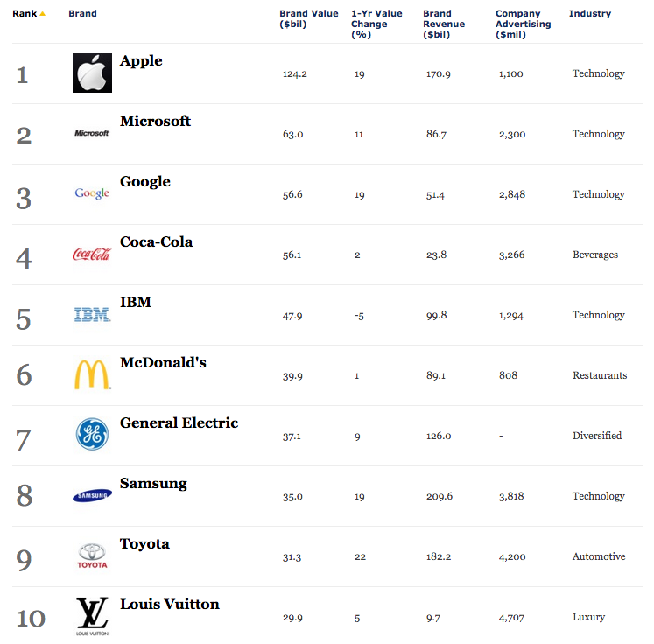Click the Louis Vuitton LV logo
654x644 pixels.
pos(92,616)
